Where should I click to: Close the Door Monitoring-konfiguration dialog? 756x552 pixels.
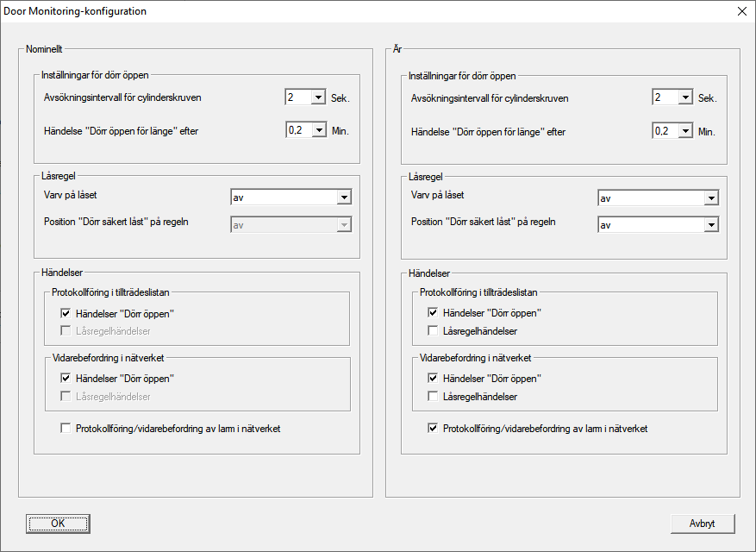point(741,11)
